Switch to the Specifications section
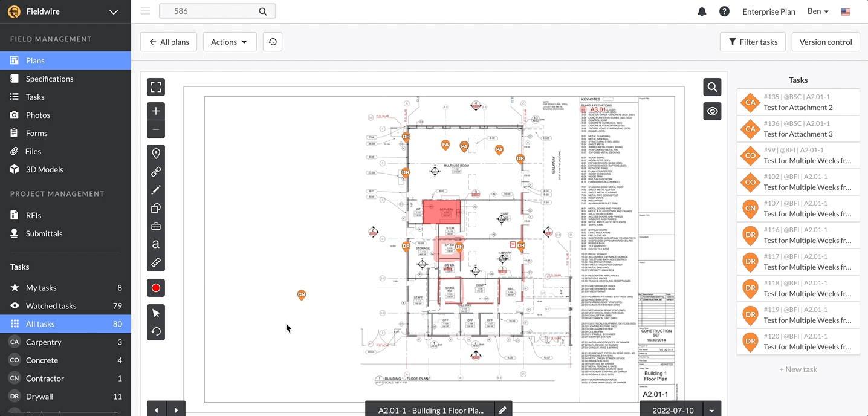This screenshot has height=416, width=868. (50, 79)
